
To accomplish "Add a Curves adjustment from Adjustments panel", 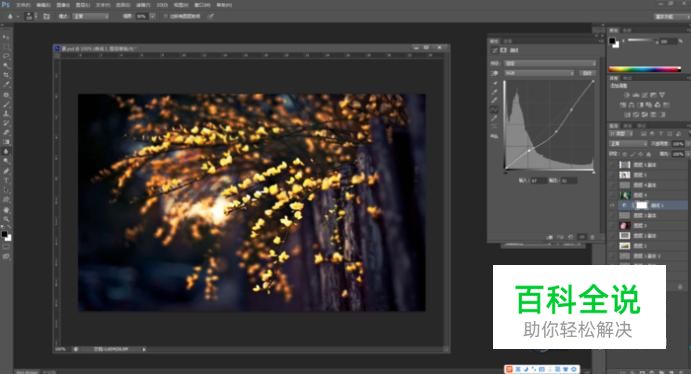I will click(x=644, y=95).
